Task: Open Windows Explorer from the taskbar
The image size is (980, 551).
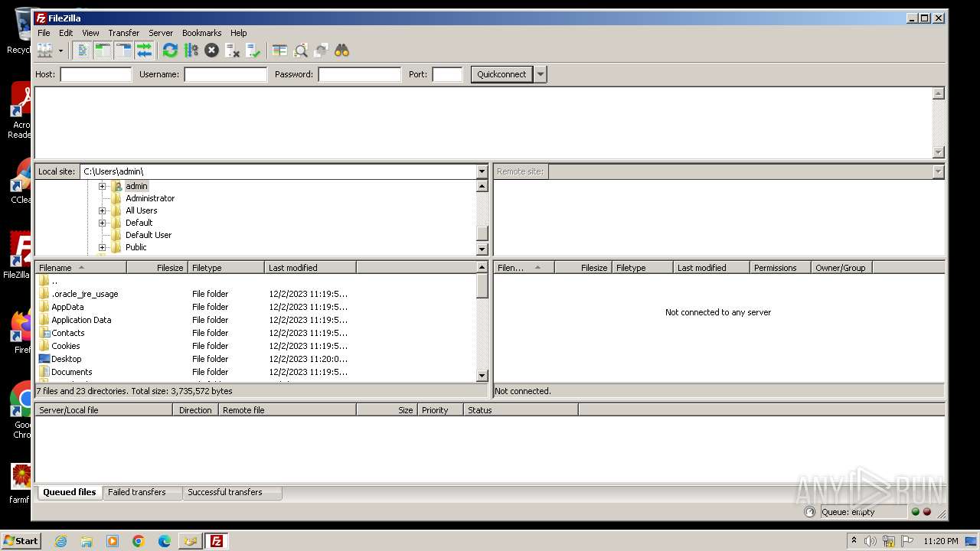Action: [87, 541]
